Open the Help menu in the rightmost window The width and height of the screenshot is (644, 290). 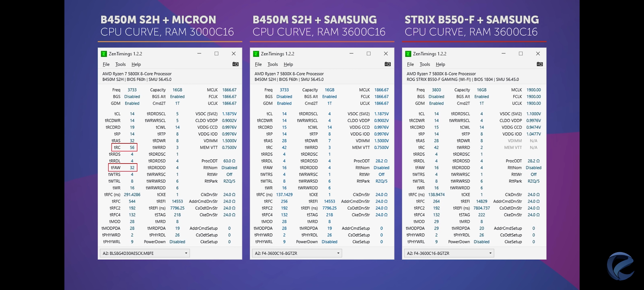pyautogui.click(x=440, y=64)
